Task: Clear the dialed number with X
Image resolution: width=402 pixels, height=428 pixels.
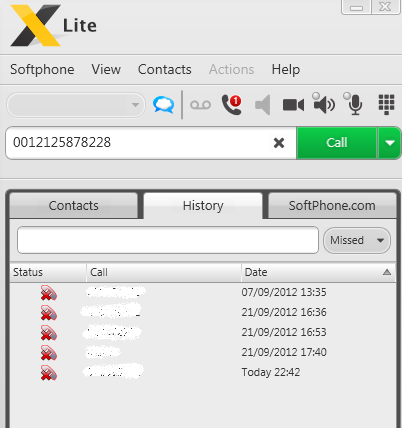Action: point(279,143)
